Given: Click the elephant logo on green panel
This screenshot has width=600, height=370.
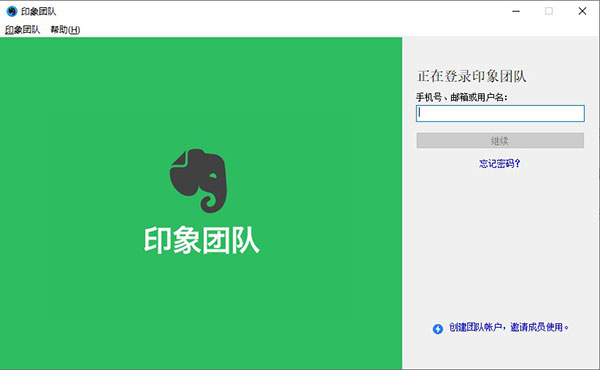Looking at the screenshot, I should 198,181.
